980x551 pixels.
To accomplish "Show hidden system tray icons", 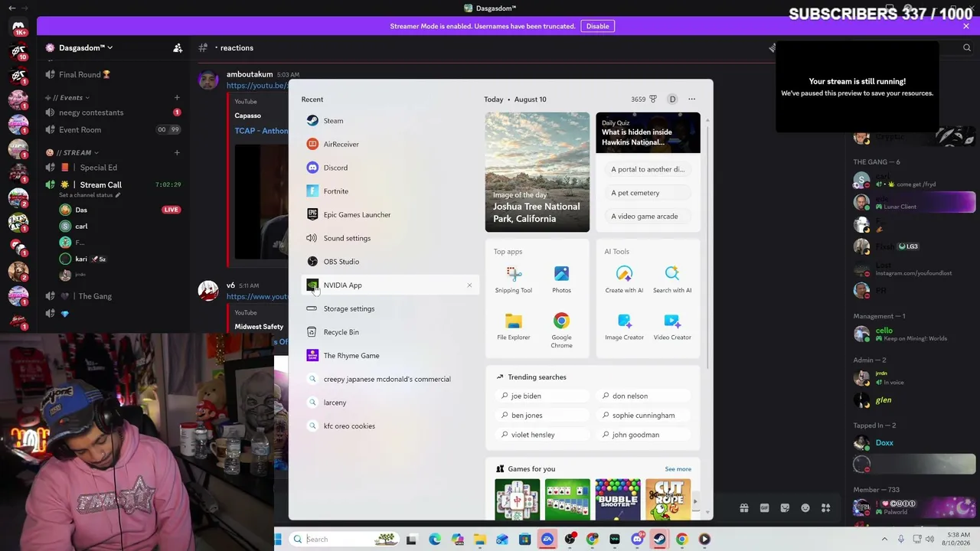I will pyautogui.click(x=885, y=540).
